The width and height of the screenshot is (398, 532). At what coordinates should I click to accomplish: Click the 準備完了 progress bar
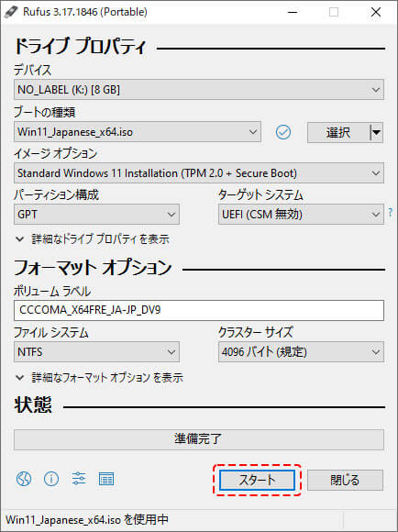point(199,439)
